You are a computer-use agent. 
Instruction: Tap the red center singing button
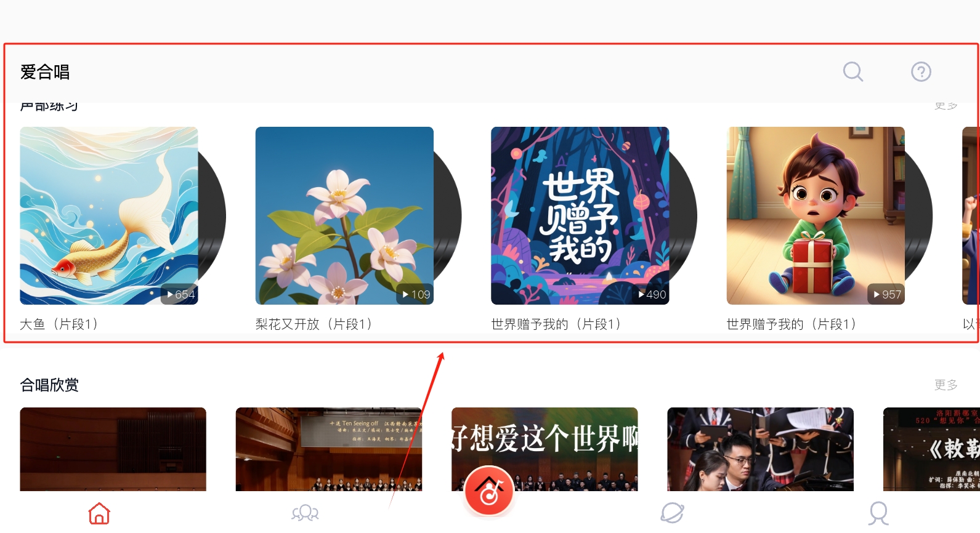[489, 491]
